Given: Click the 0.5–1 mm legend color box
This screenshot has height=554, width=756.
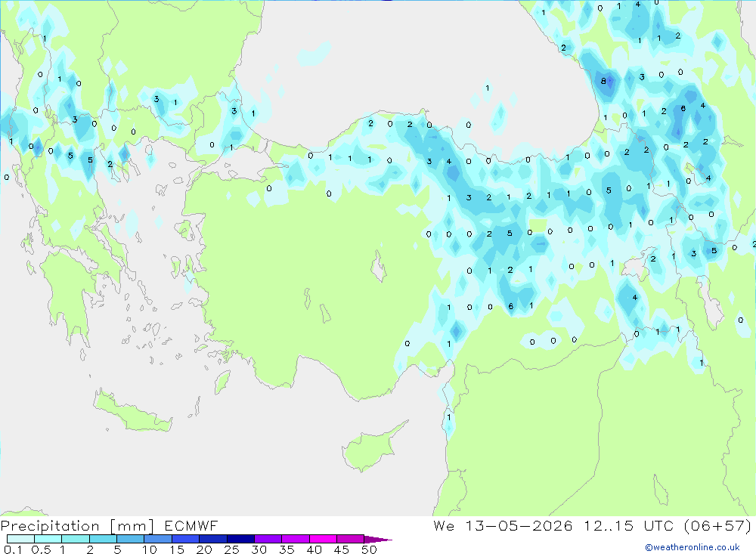Looking at the screenshot, I should point(48,539).
